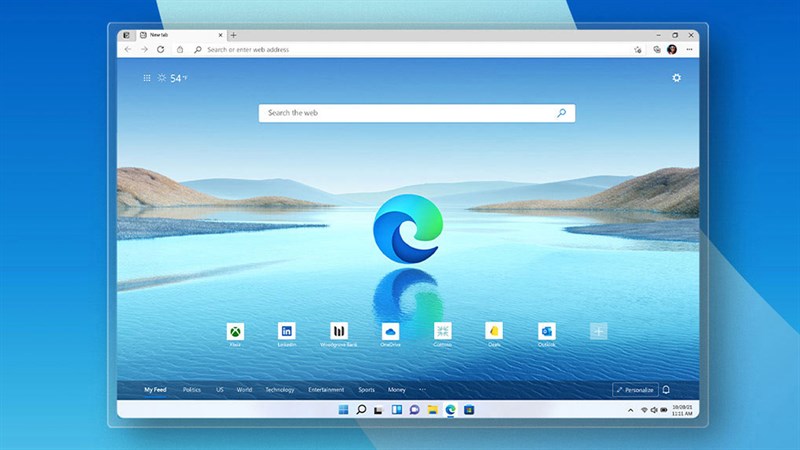Open the Deals quick link
The image size is (800, 450).
tap(494, 335)
